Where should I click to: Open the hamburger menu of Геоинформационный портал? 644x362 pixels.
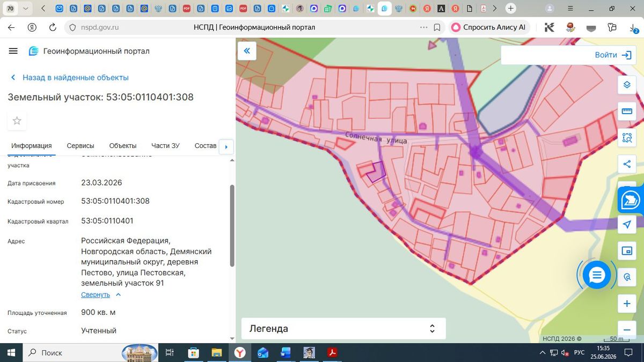tap(13, 51)
